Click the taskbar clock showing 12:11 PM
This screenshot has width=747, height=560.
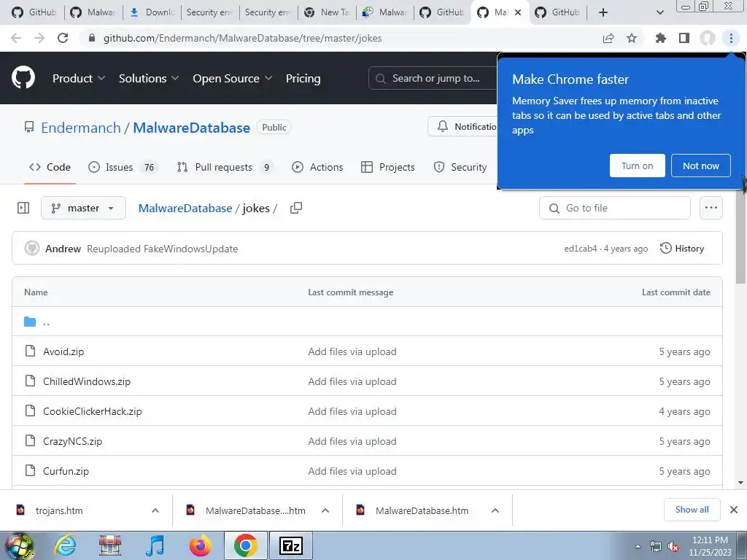point(709,546)
